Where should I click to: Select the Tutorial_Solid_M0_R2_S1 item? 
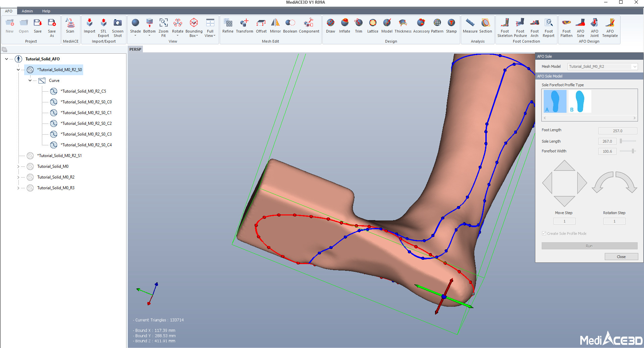pyautogui.click(x=59, y=156)
